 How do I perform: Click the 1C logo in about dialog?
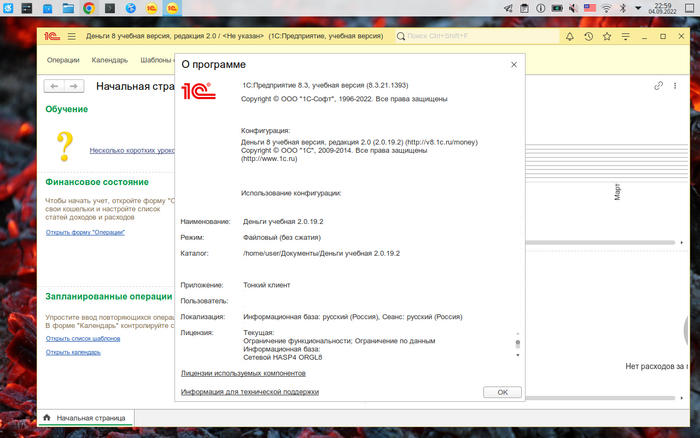[x=199, y=91]
